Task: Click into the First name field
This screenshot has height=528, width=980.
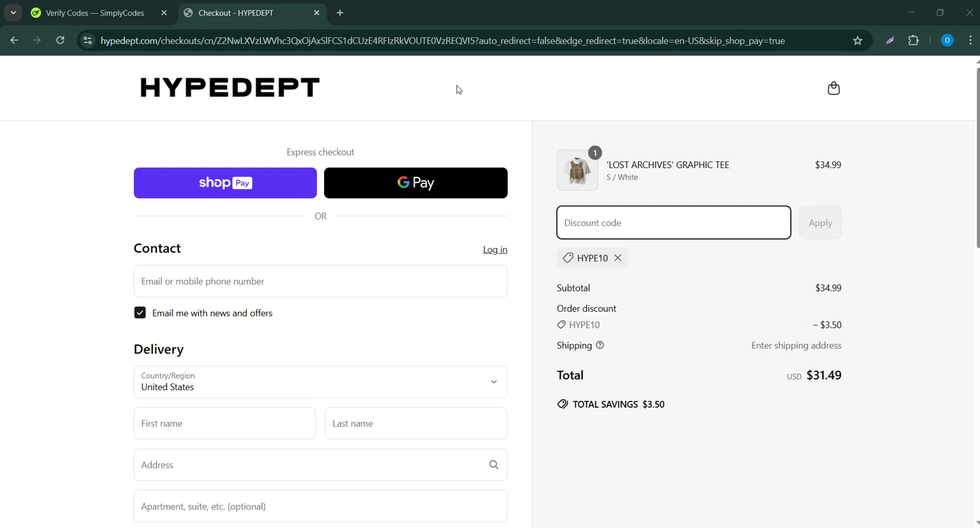Action: tap(225, 423)
